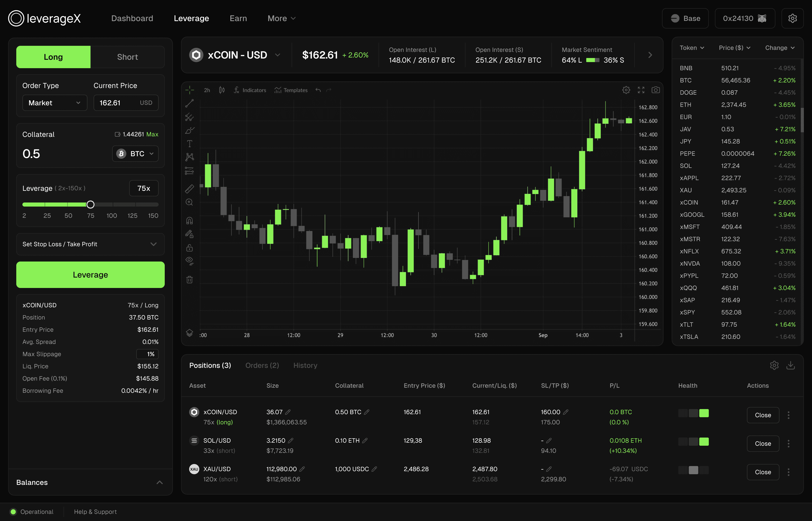Switch to the Orders (2) tab
The height and width of the screenshot is (521, 812).
[262, 365]
